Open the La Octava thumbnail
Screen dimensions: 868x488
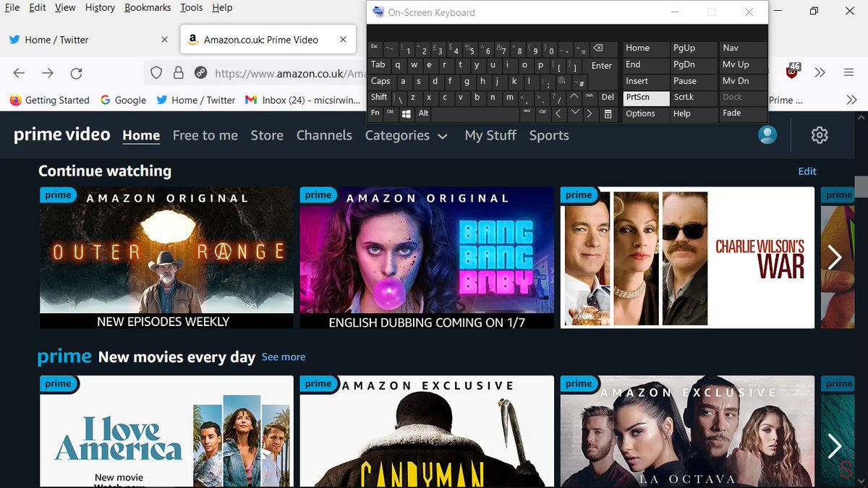(x=687, y=431)
